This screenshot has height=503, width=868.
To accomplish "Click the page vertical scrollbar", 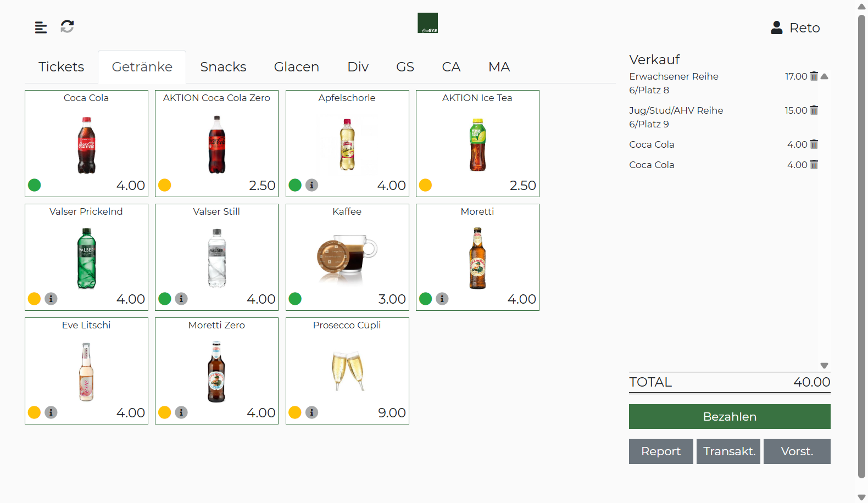I will (861, 247).
